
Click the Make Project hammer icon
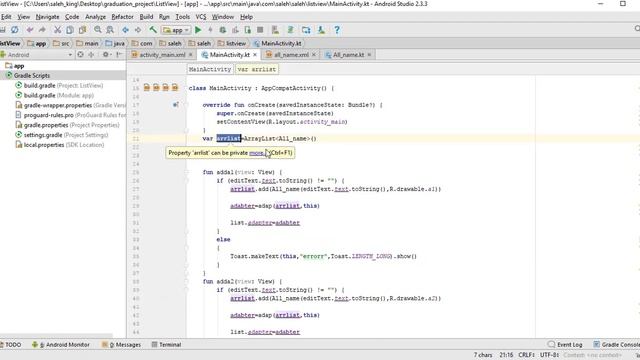click(x=153, y=30)
